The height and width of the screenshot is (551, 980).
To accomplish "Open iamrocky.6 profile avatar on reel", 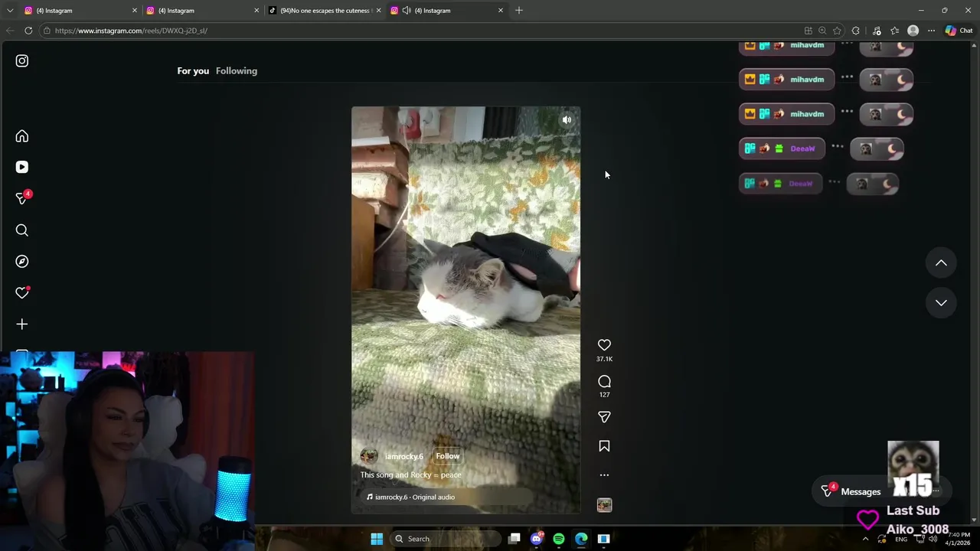I will [x=369, y=456].
